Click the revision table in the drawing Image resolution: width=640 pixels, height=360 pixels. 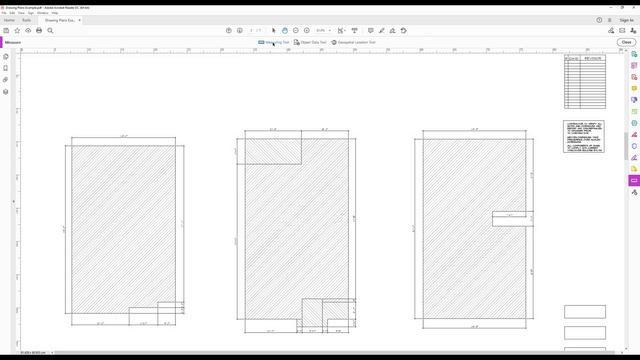585,82
